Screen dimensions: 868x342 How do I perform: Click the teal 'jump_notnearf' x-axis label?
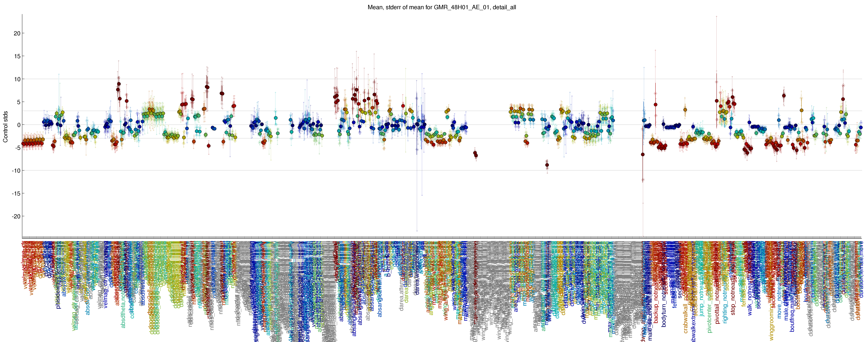pyautogui.click(x=702, y=299)
